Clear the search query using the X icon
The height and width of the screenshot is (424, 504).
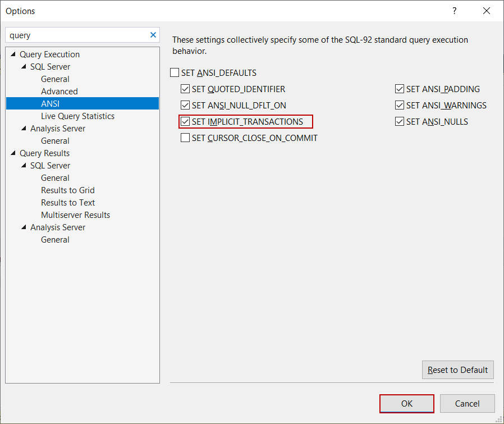[153, 35]
